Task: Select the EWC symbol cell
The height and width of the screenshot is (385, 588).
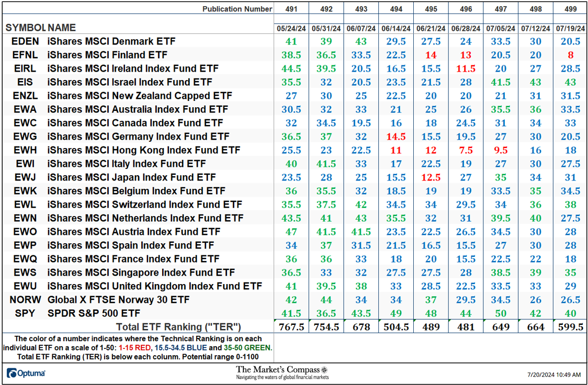Action: pyautogui.click(x=25, y=123)
